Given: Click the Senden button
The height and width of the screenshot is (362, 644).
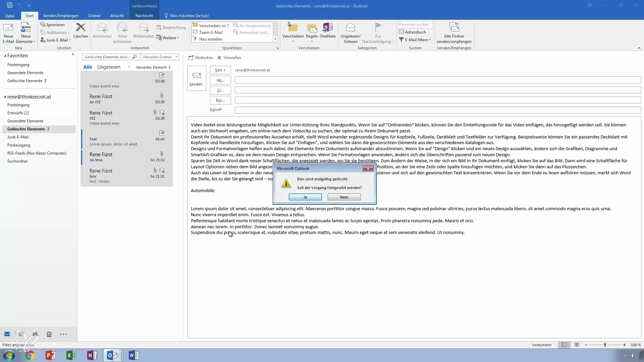Looking at the screenshot, I should [196, 78].
